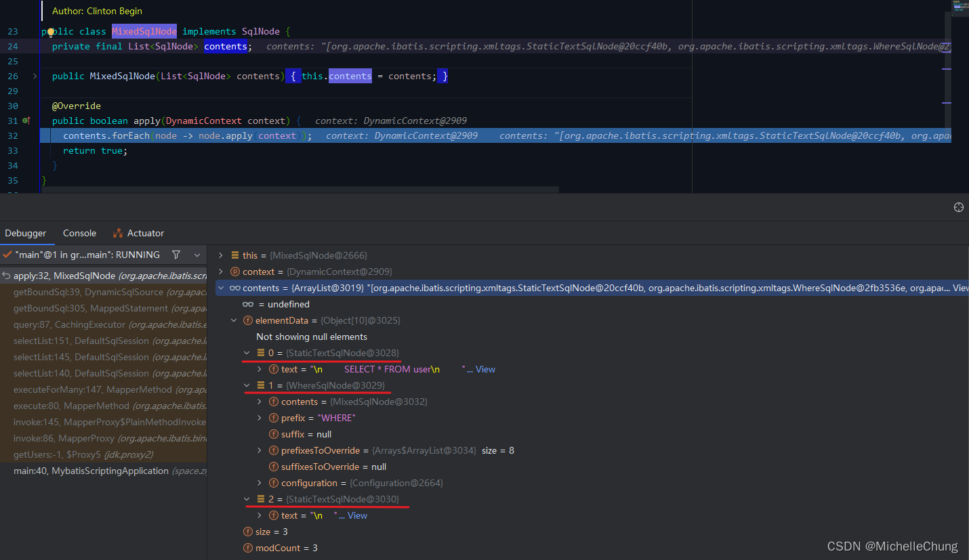
Task: Click the field icon next to prefixesToOverride
Action: (274, 450)
